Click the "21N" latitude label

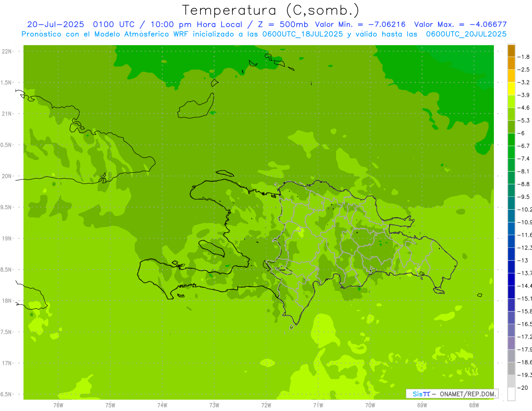pyautogui.click(x=7, y=114)
